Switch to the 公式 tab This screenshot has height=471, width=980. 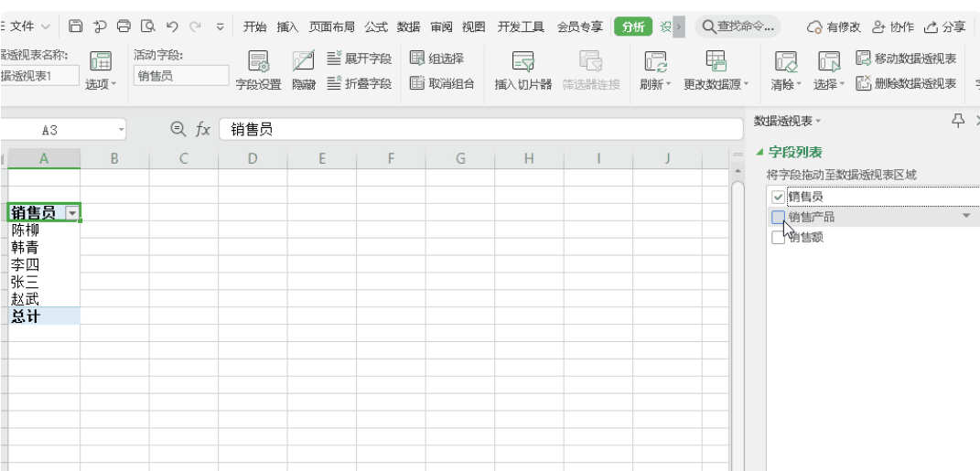click(376, 27)
